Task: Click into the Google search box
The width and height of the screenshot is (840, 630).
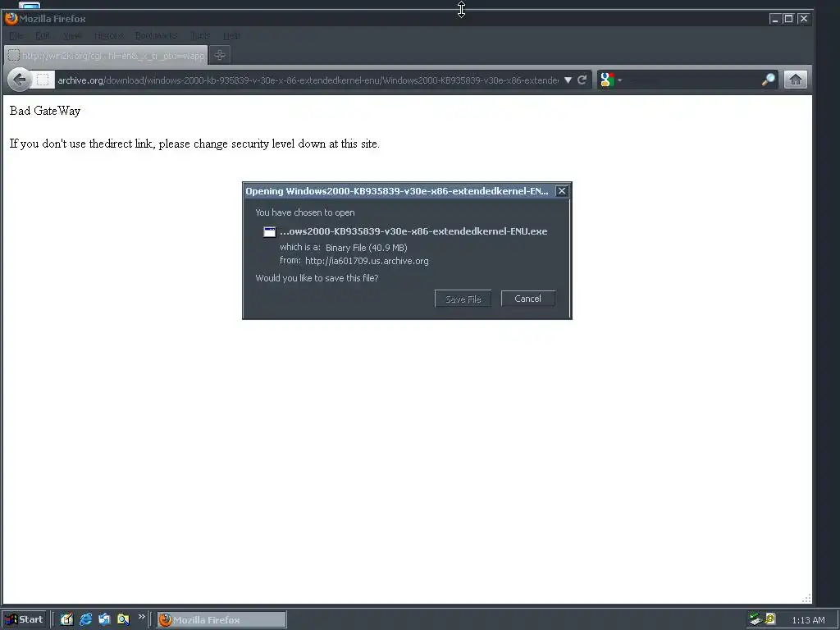Action: click(x=691, y=80)
